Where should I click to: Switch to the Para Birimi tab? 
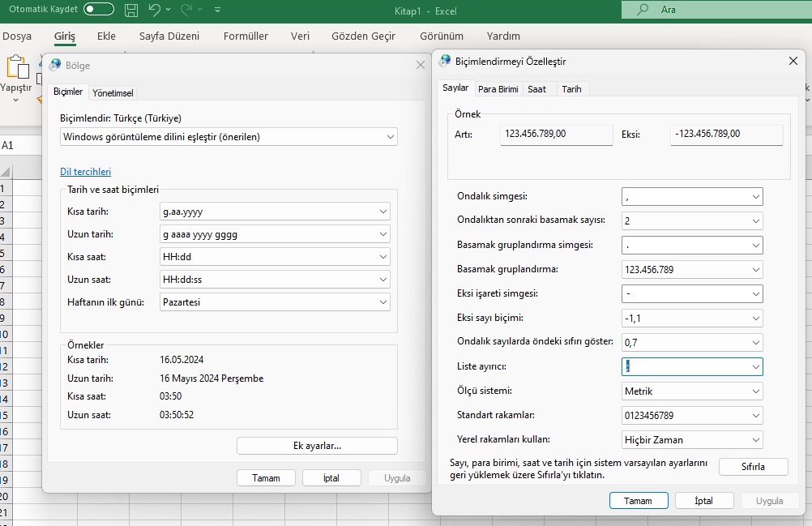(498, 89)
